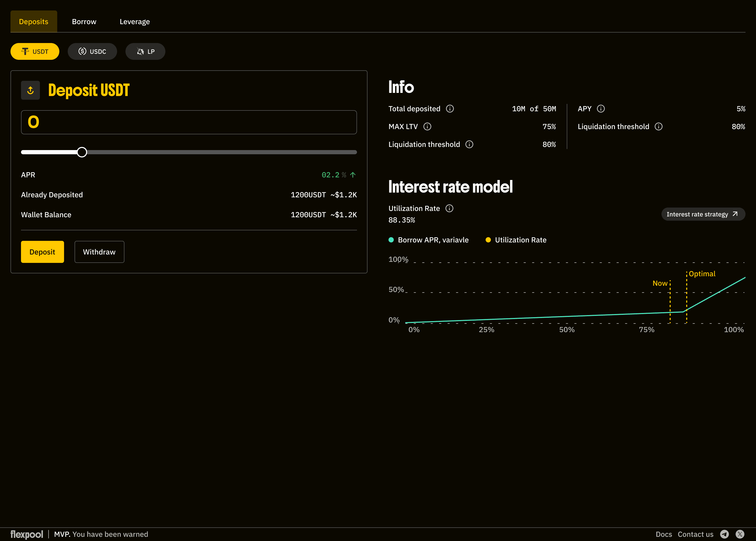Show info tooltip for Utilization Rate
The image size is (756, 541).
point(449,208)
